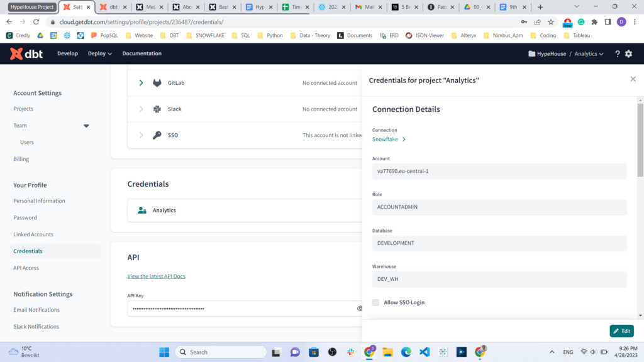Click the Slack integration icon
Image resolution: width=644 pixels, height=362 pixels.
(x=157, y=109)
